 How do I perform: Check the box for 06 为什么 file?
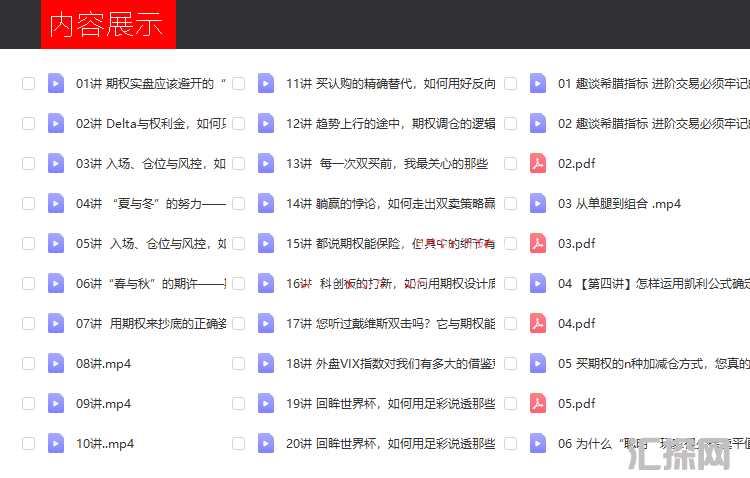point(510,444)
